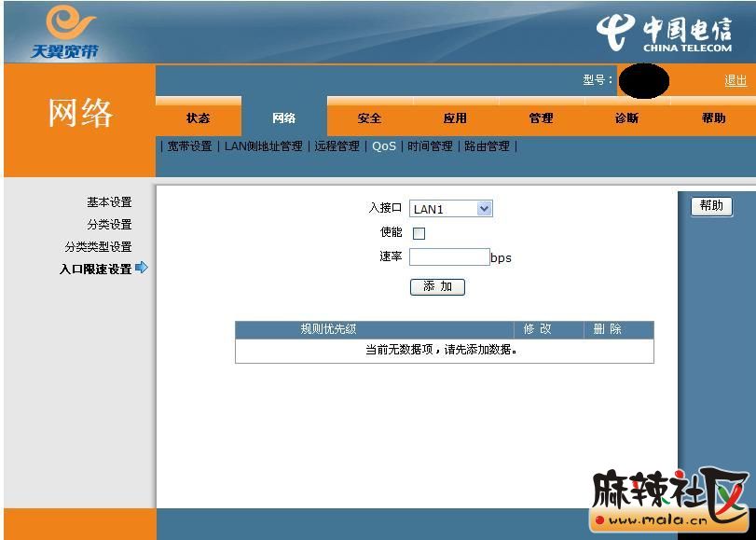Click the 速率 bps input field
The image size is (756, 540).
(x=448, y=257)
